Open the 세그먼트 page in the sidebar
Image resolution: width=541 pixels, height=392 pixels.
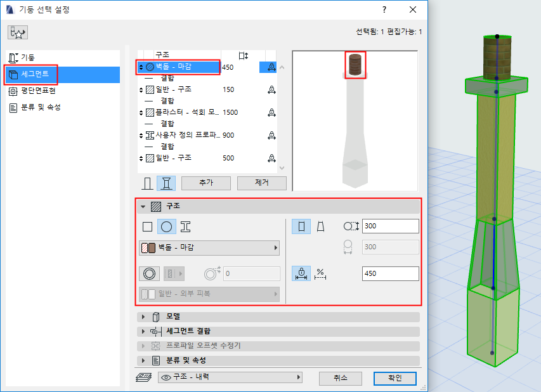tap(38, 74)
